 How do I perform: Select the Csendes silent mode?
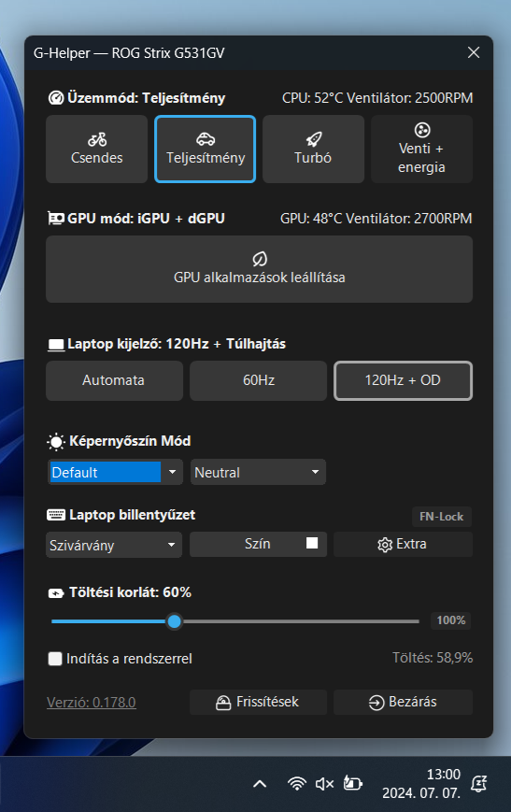click(x=97, y=150)
